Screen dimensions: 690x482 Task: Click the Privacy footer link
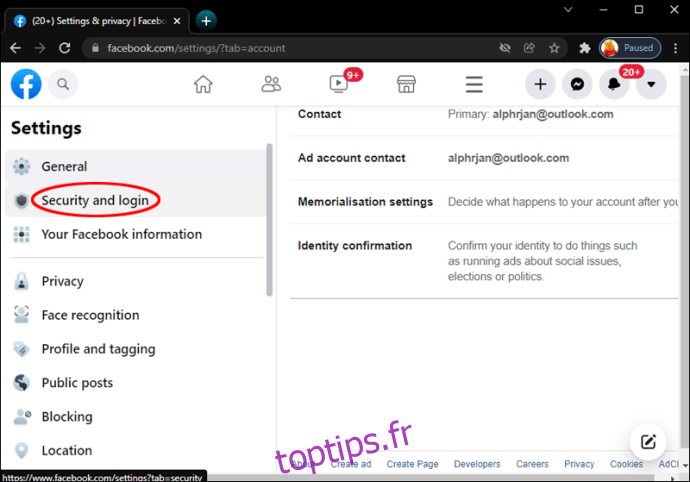[579, 464]
